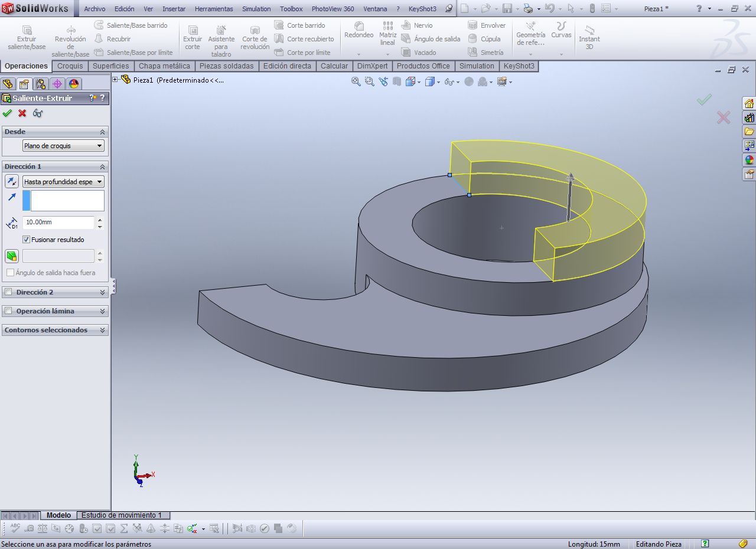Select the Cúpula dome tool
This screenshot has height=549, width=756.
click(484, 39)
